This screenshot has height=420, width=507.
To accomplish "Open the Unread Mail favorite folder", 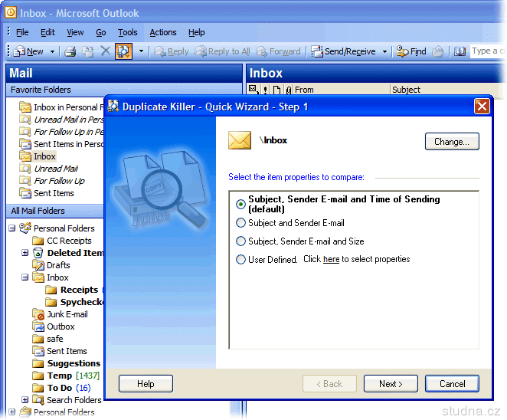I will pyautogui.click(x=49, y=169).
